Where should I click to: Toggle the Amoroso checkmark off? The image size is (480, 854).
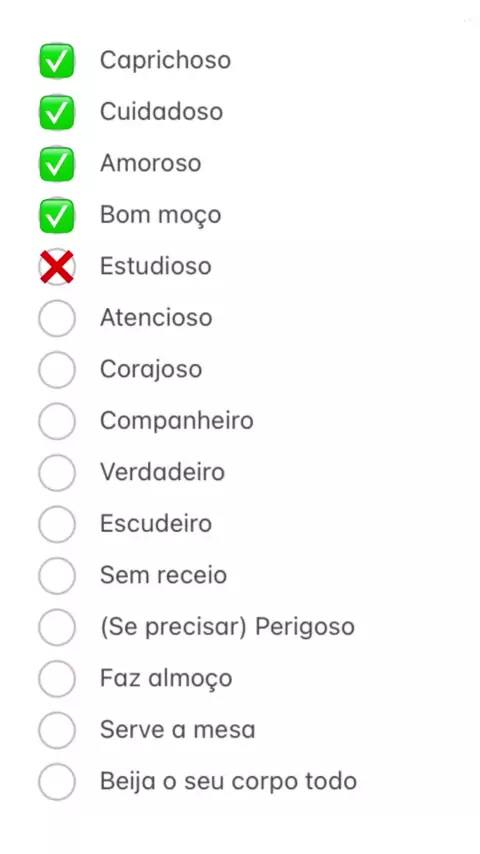57,163
